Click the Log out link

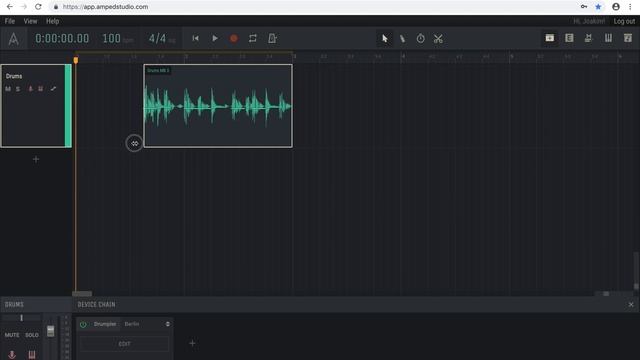pos(624,21)
